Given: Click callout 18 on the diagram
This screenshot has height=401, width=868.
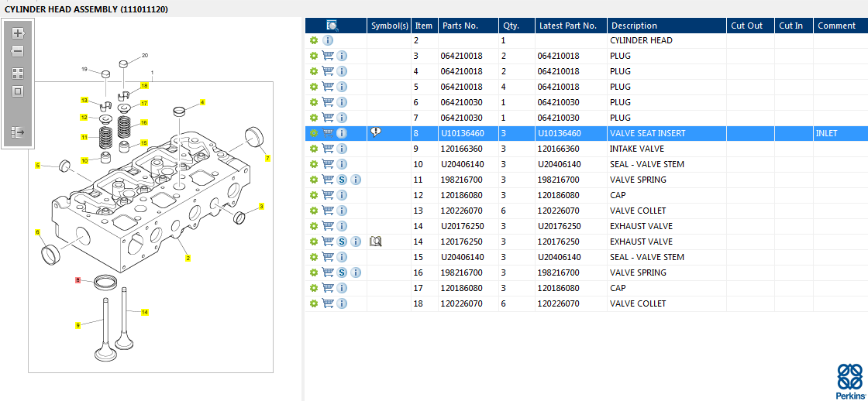Looking at the screenshot, I should pos(144,86).
